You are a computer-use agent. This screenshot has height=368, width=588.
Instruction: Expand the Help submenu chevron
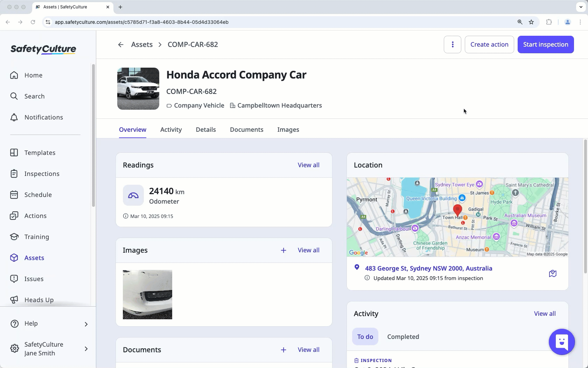click(86, 324)
